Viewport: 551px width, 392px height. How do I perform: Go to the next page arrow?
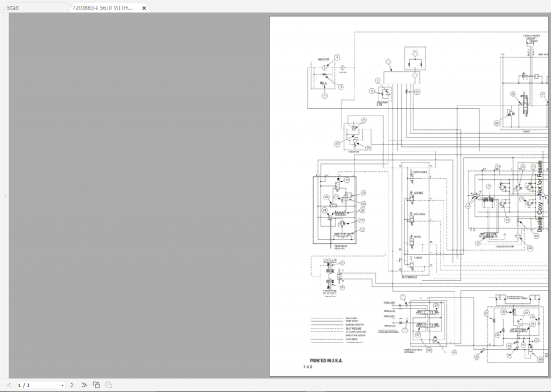point(72,385)
